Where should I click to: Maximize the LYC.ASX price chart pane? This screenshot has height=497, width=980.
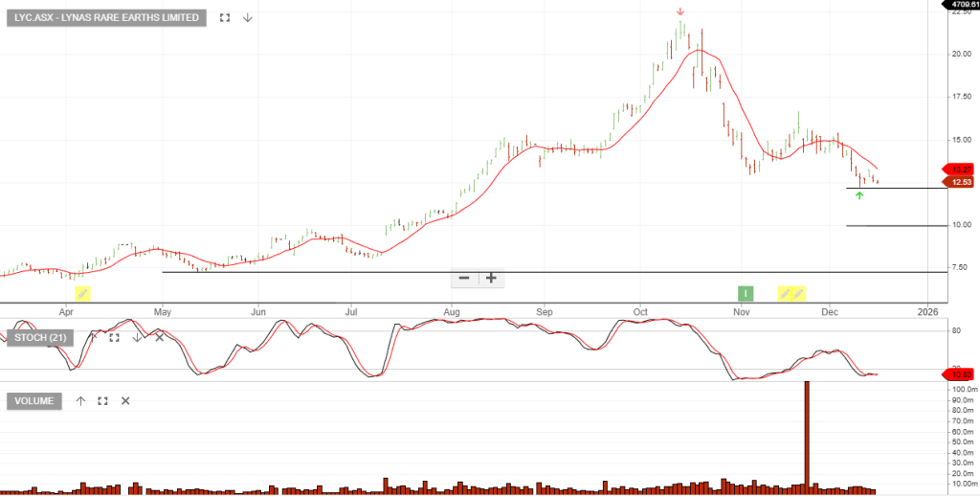pyautogui.click(x=225, y=17)
